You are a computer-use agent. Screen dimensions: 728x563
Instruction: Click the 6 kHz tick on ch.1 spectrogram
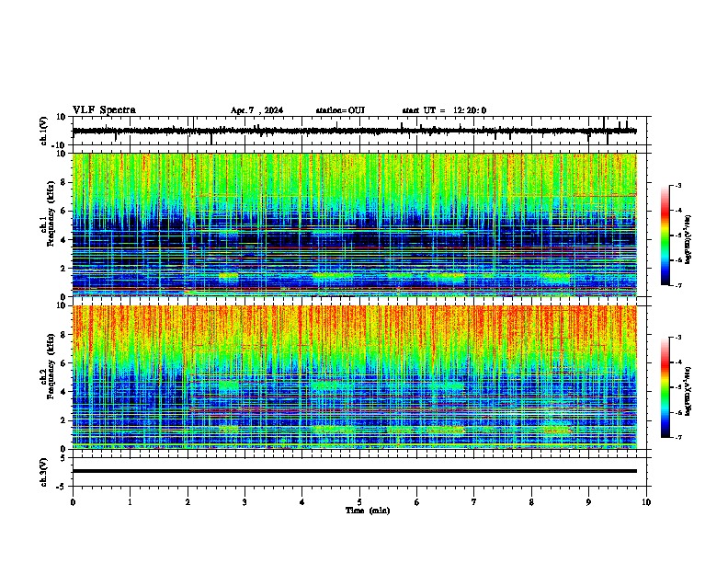64,211
